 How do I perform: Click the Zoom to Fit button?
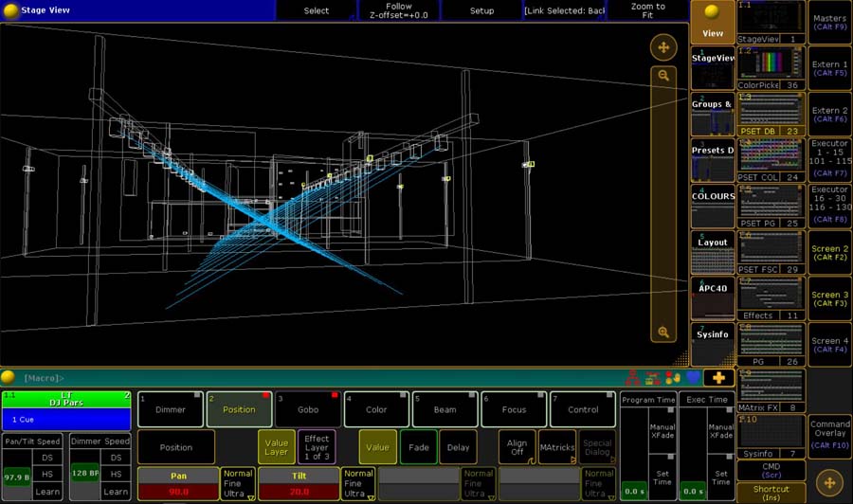tap(648, 10)
